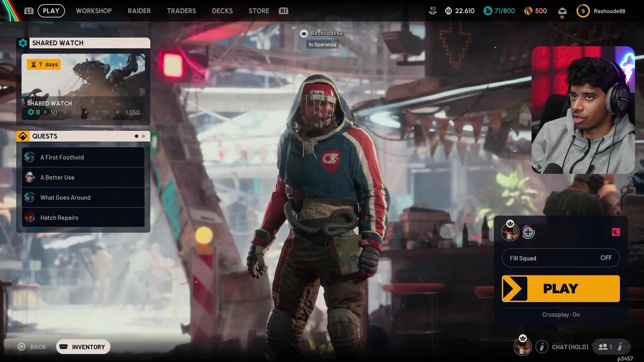644x362 pixels.
Task: Toggle the muted microphone icon in the party panel
Action: coord(616,232)
